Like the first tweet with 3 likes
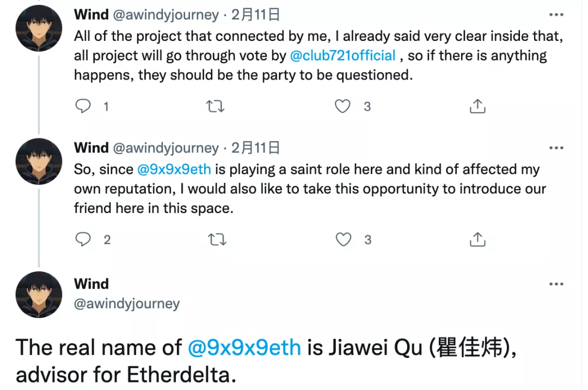The image size is (588, 390). [x=342, y=106]
